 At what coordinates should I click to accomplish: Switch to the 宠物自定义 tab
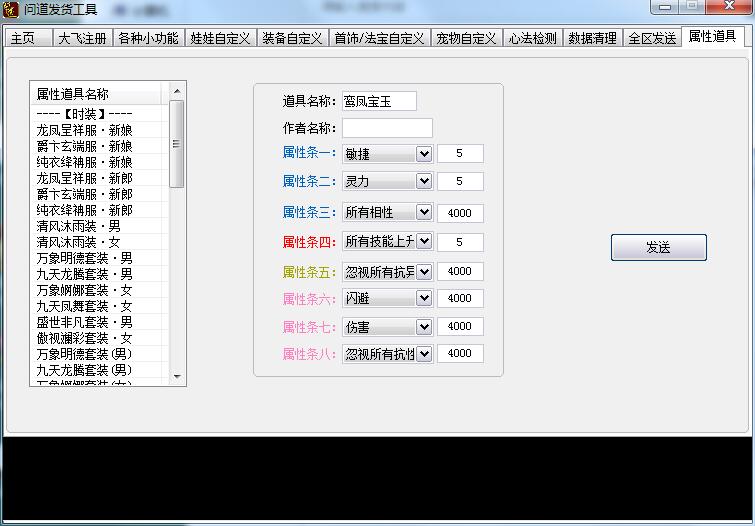pos(465,39)
